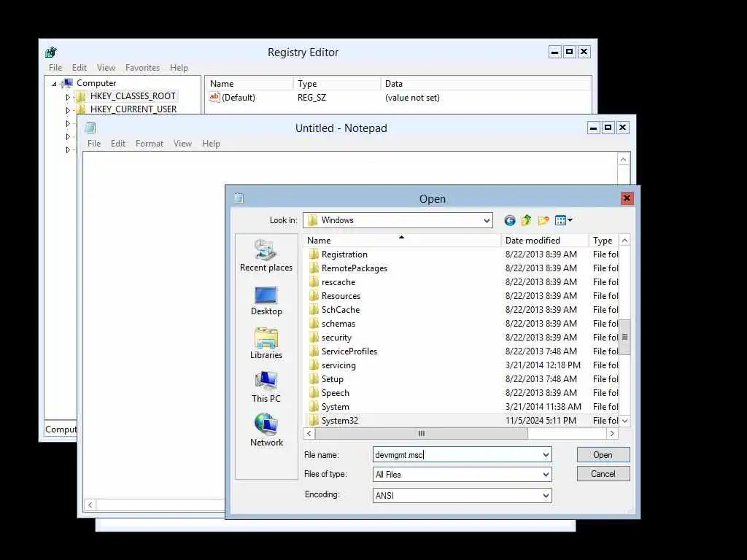Screen dimensions: 747x560
Task: Click the SchCache folder icon
Action: pyautogui.click(x=314, y=309)
